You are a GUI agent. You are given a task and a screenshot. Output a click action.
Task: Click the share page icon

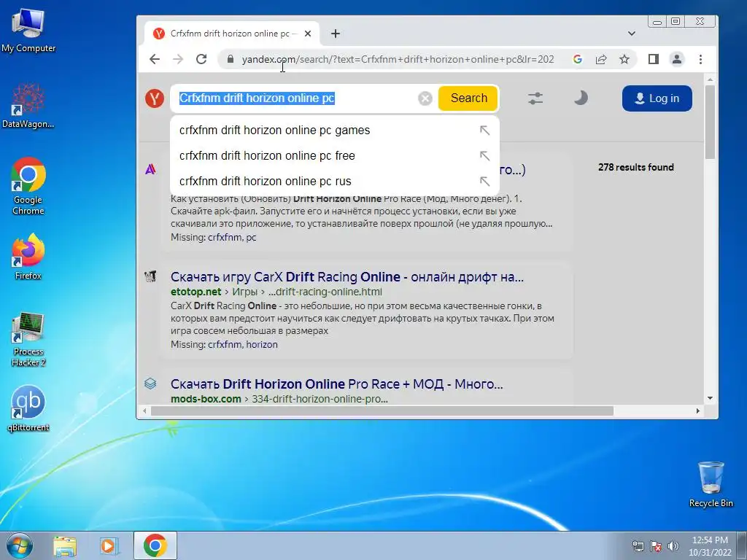pos(601,59)
